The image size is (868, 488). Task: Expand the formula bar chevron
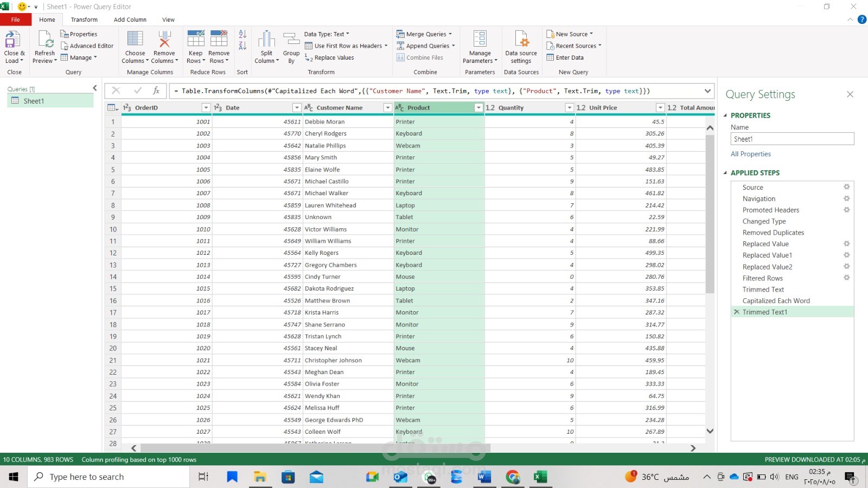pos(707,91)
